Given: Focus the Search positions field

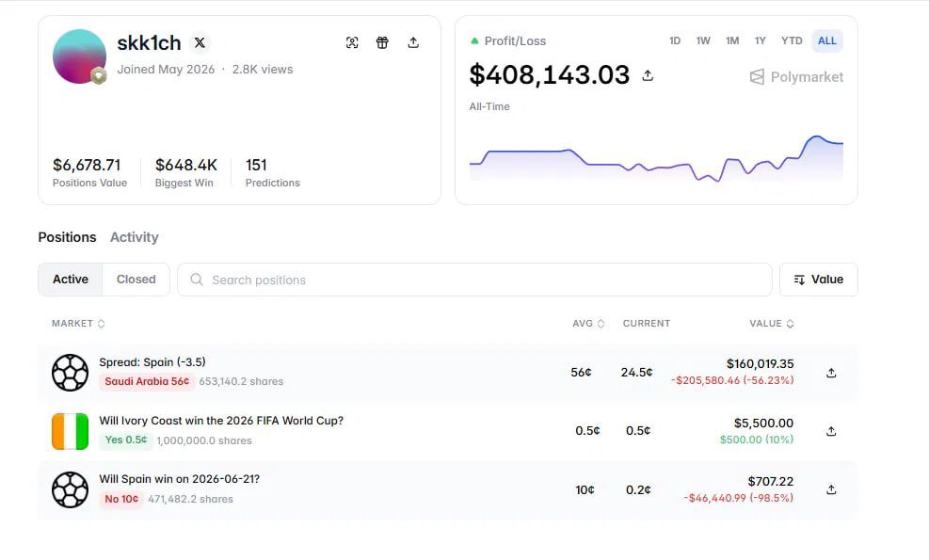Looking at the screenshot, I should (474, 280).
